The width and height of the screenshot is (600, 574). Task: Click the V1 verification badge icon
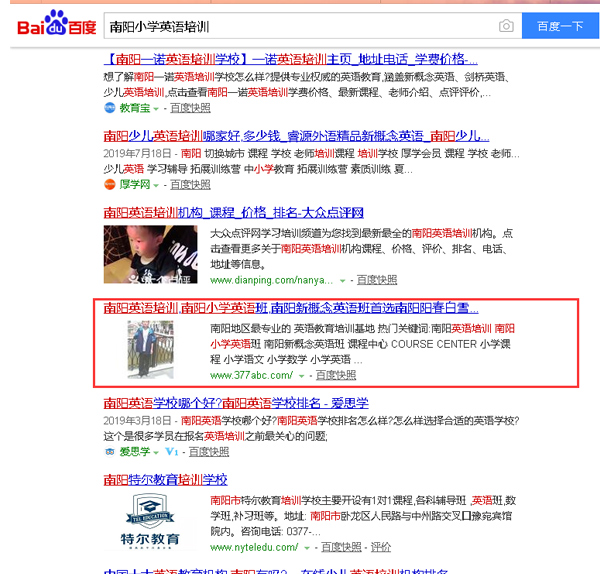pos(172,452)
